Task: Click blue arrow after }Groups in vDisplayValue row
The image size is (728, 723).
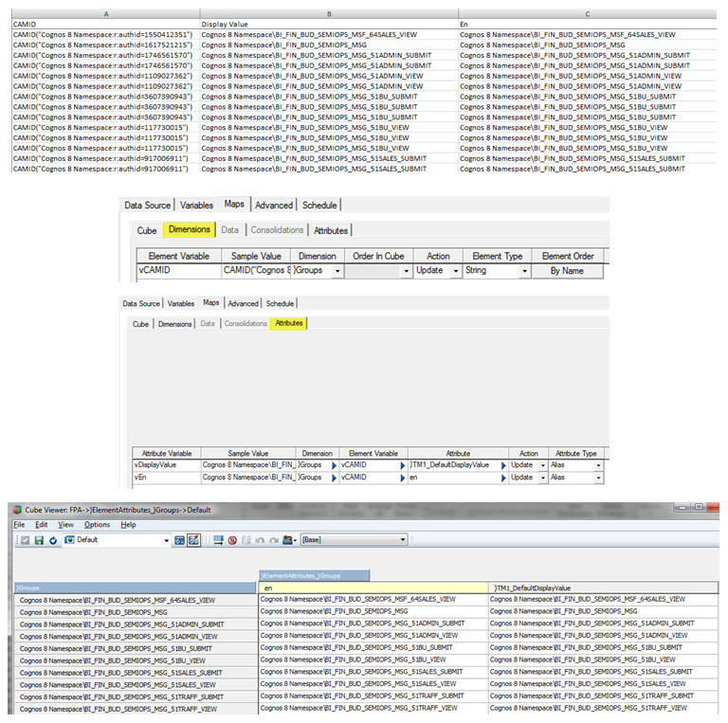Action: click(x=334, y=465)
